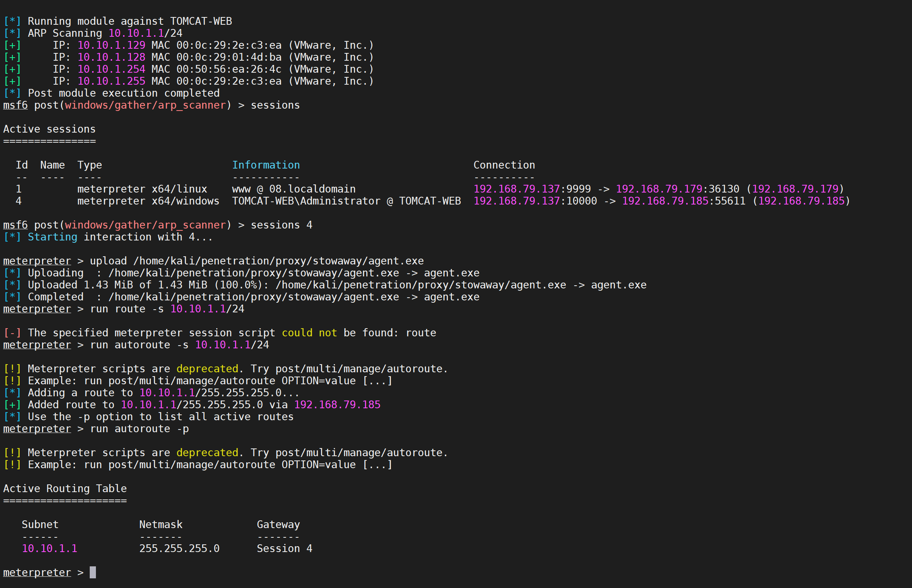Click the 'Active Routing Table' heading
Viewport: 912px width, 588px height.
point(65,489)
